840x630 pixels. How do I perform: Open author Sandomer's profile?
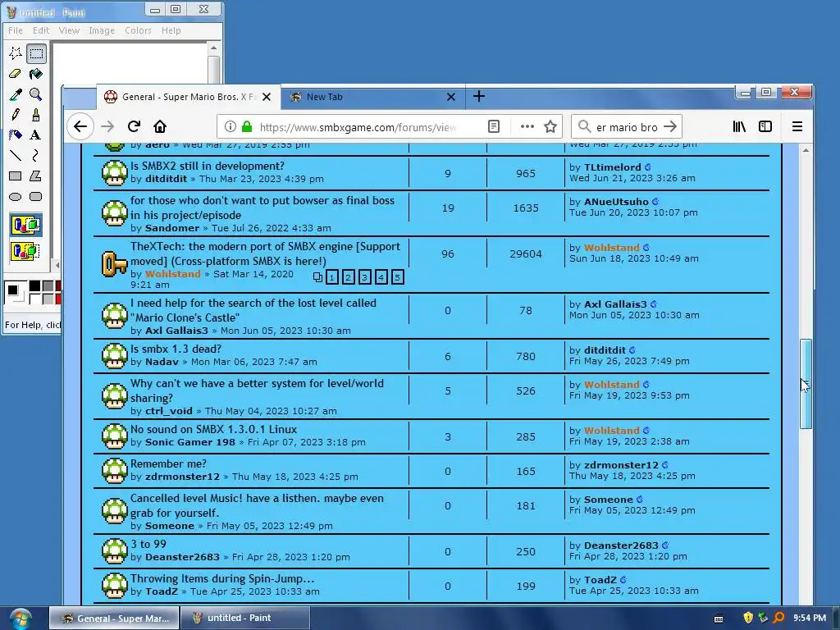click(172, 228)
